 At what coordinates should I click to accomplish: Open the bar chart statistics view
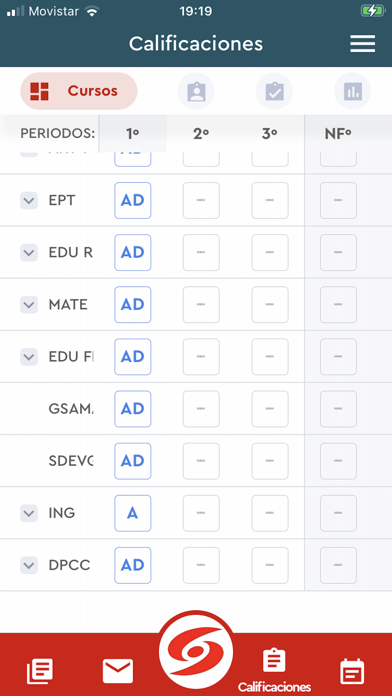point(352,91)
